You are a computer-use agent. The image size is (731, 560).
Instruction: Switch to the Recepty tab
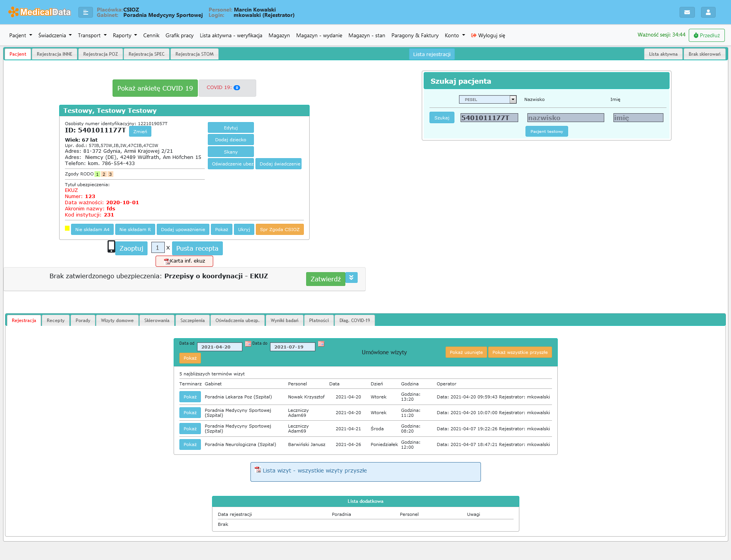pyautogui.click(x=55, y=320)
